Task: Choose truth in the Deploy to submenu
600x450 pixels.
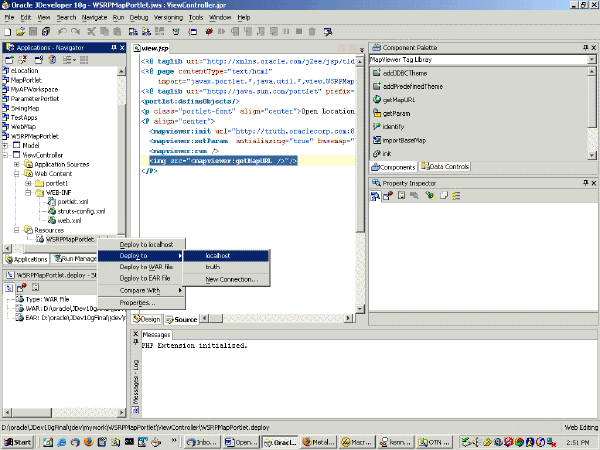Action: pos(226,267)
